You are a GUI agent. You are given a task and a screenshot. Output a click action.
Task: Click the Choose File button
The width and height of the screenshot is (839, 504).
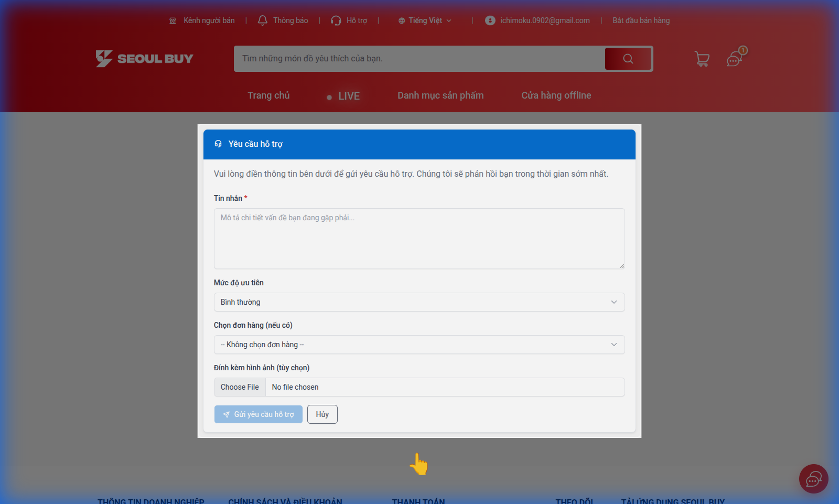tap(240, 387)
